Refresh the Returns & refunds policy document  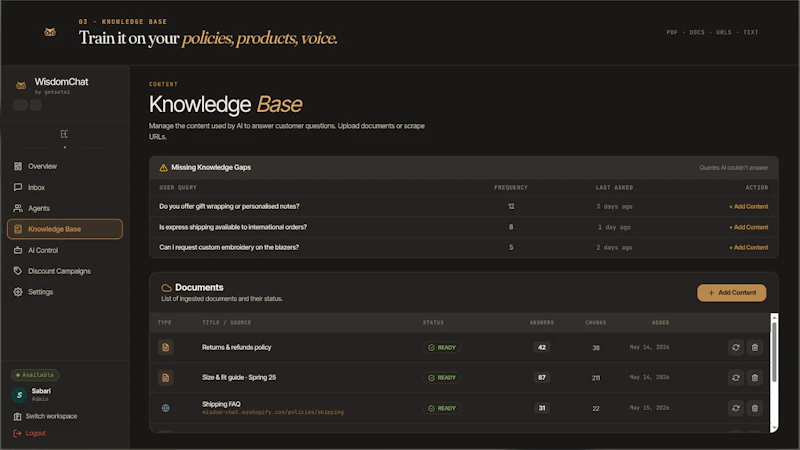pyautogui.click(x=736, y=347)
